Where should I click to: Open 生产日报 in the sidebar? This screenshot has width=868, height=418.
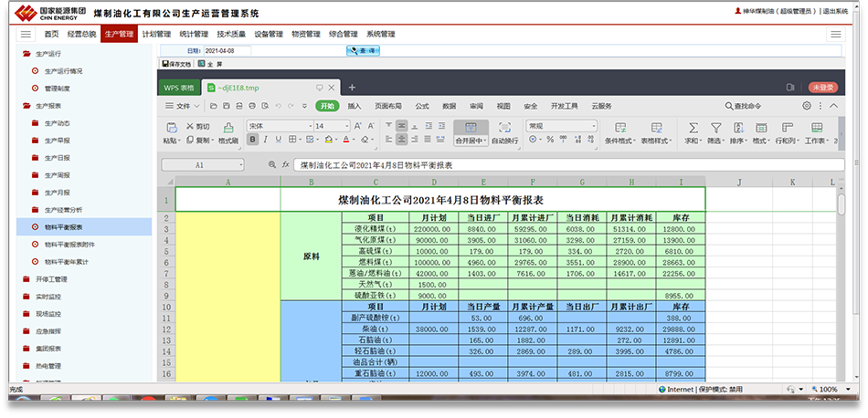click(x=57, y=158)
